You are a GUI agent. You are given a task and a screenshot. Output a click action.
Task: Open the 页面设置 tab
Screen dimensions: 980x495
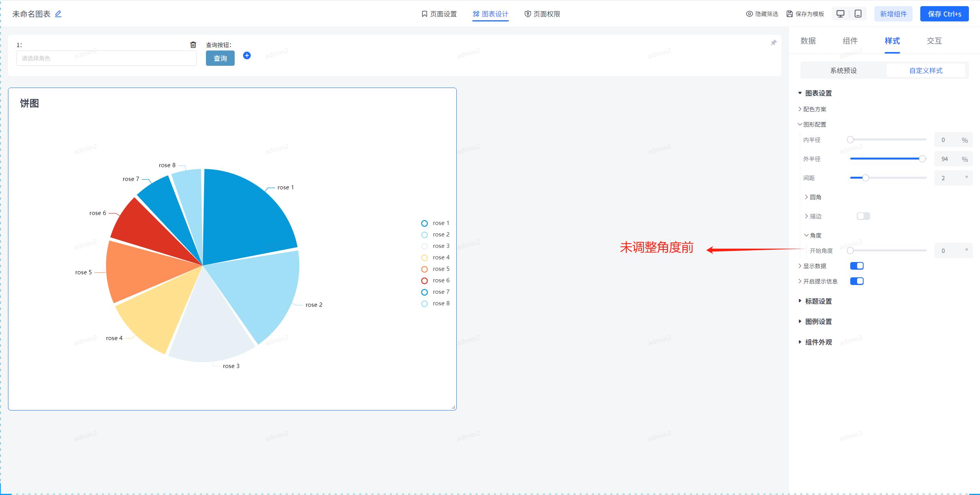coord(439,14)
